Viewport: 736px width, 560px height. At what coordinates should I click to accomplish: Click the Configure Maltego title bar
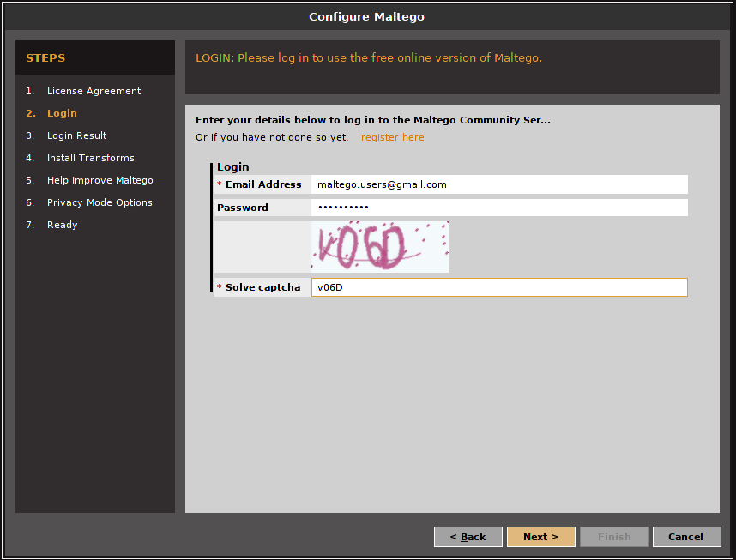367,16
